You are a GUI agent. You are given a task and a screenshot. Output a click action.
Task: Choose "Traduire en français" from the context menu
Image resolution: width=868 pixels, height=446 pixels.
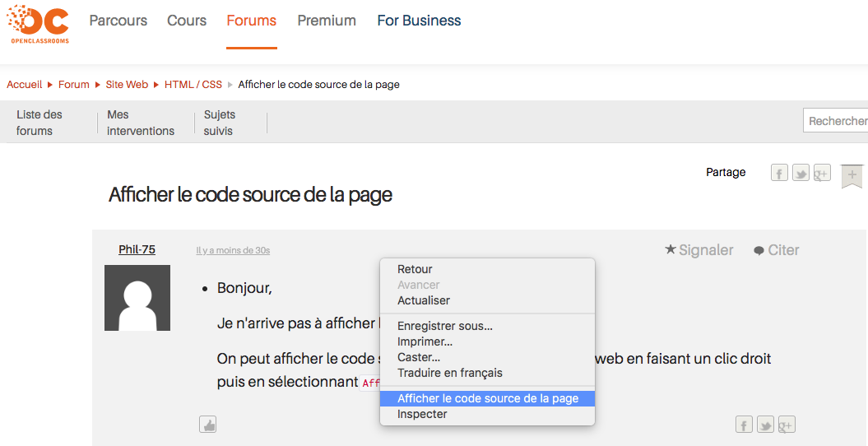click(x=449, y=373)
